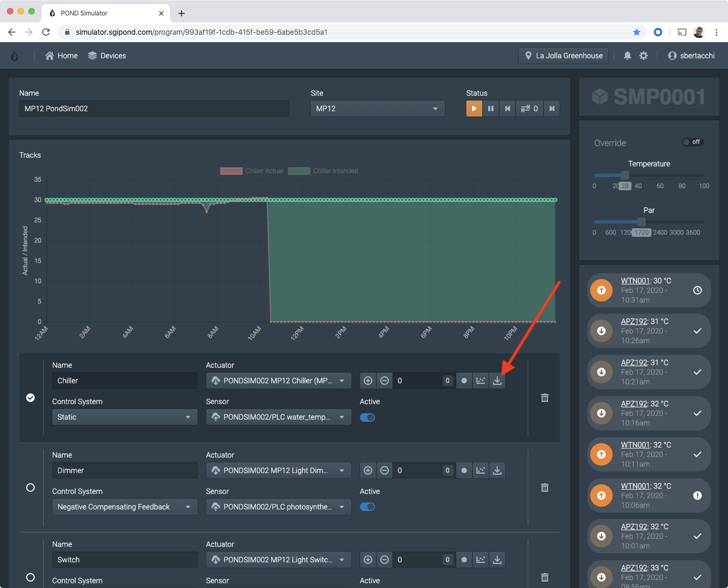The height and width of the screenshot is (588, 728).
Task: Open the scatter chart icon for the Chiller actuator
Action: point(480,380)
